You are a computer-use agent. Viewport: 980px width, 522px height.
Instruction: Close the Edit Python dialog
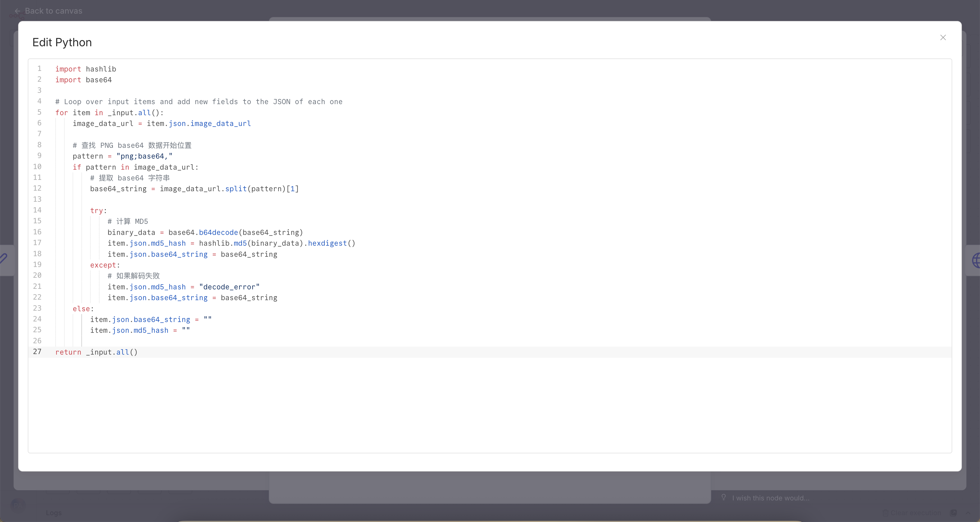pyautogui.click(x=943, y=37)
